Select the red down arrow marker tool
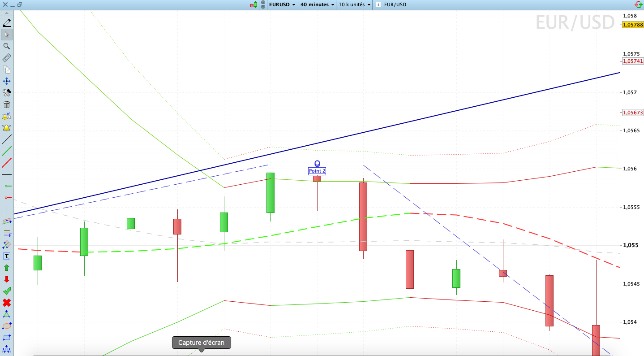Screen dimensions: 644x356 pos(7,279)
